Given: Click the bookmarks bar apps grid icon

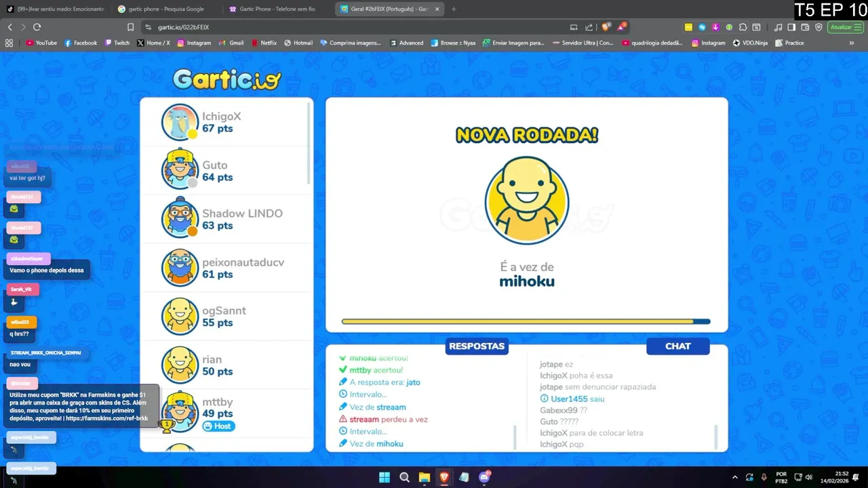Looking at the screenshot, I should point(9,43).
